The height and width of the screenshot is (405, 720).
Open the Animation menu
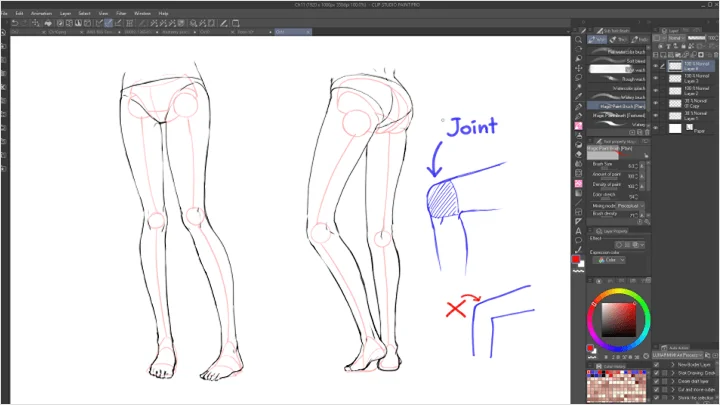tap(41, 13)
